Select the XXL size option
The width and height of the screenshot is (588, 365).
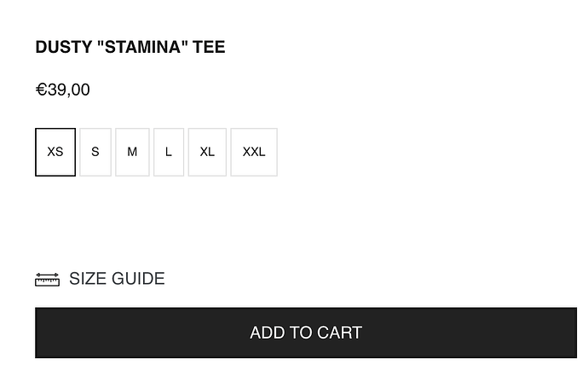[x=254, y=152]
